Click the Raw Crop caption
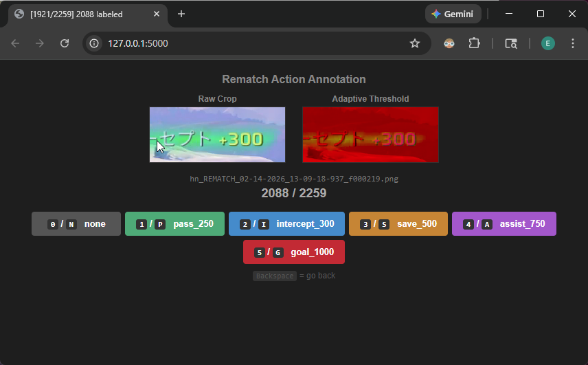Viewport: 588px width, 365px height. pyautogui.click(x=218, y=99)
